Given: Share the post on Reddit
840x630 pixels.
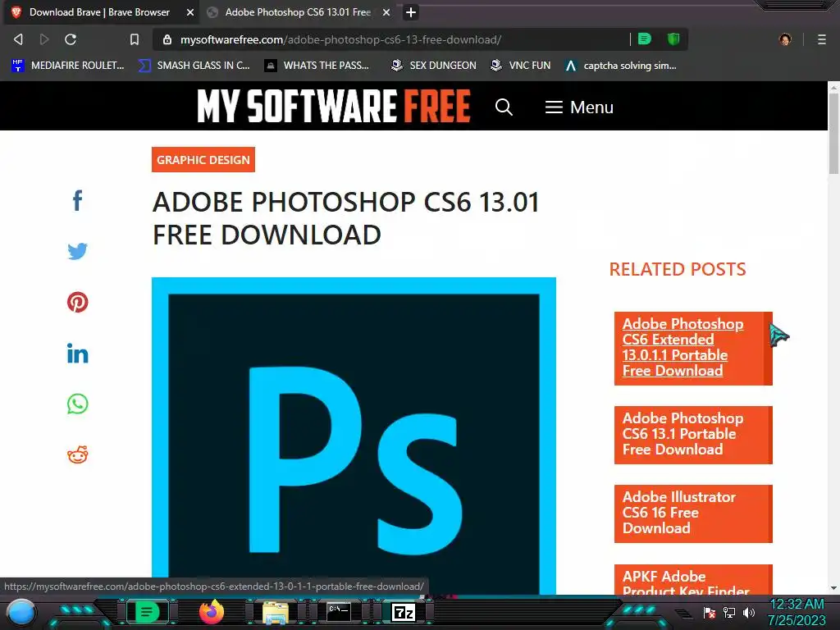Looking at the screenshot, I should (x=78, y=454).
